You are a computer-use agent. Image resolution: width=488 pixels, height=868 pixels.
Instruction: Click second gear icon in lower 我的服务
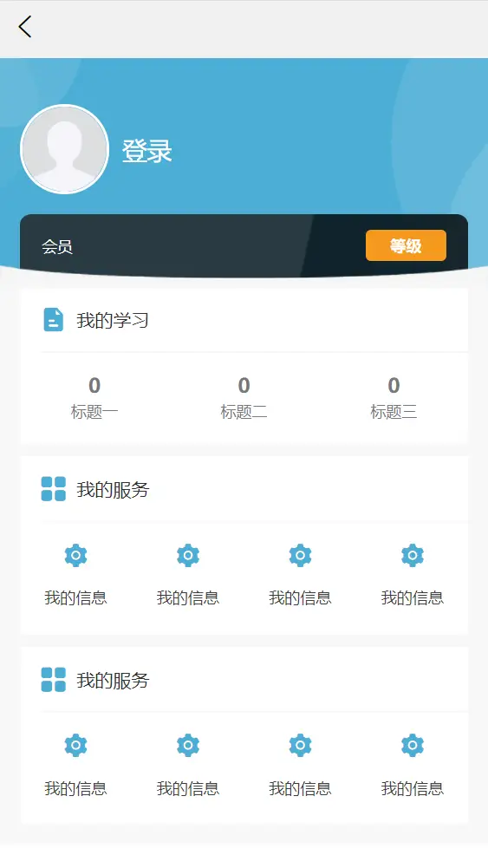point(188,746)
